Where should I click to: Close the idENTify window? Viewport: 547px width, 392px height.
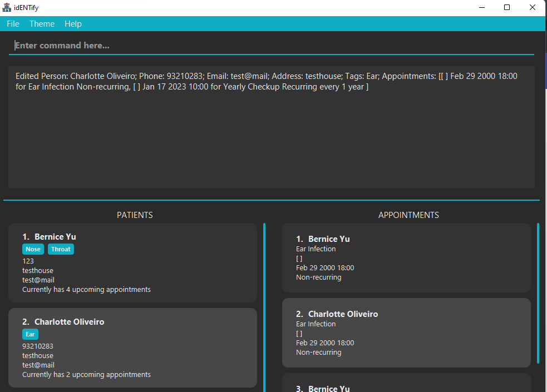(x=533, y=7)
